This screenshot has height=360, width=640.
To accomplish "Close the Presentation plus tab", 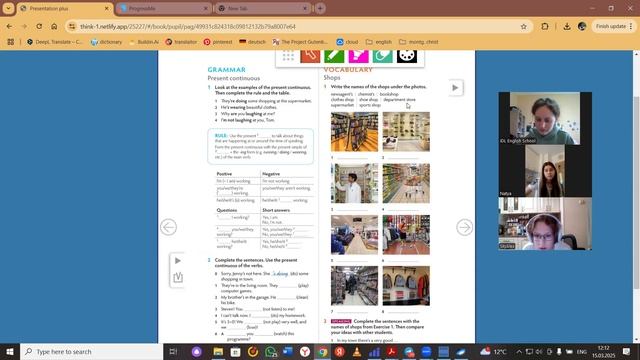I will 107,8.
